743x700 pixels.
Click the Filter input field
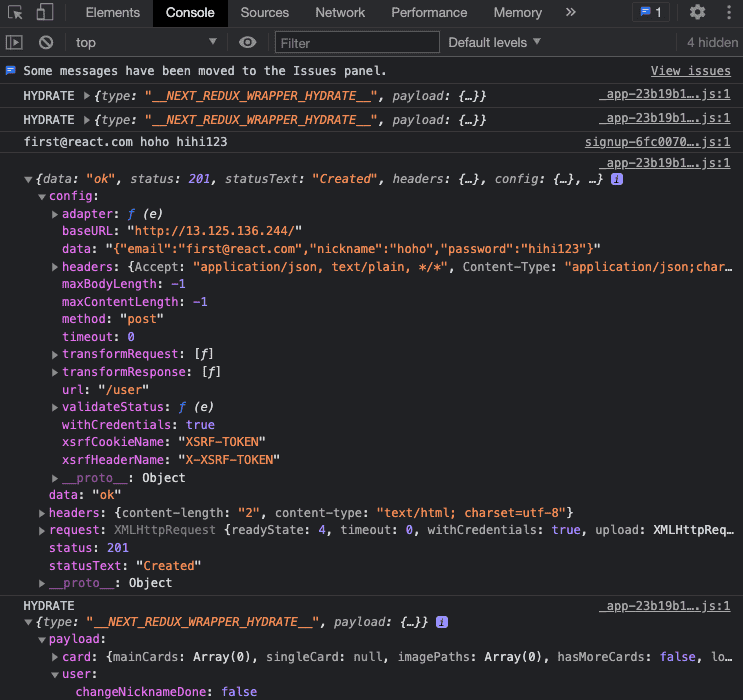[x=357, y=42]
